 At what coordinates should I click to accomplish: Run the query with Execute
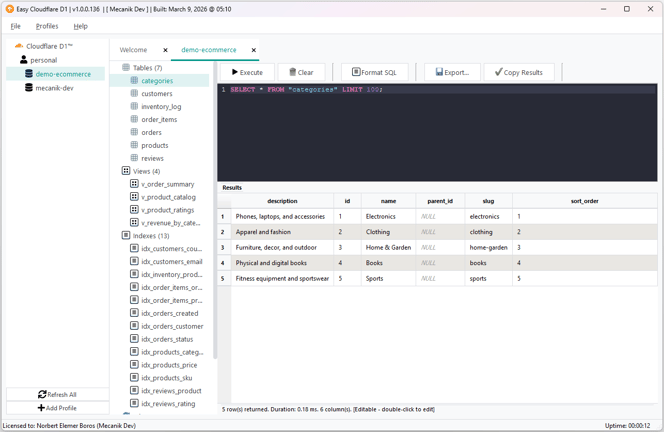click(x=247, y=72)
